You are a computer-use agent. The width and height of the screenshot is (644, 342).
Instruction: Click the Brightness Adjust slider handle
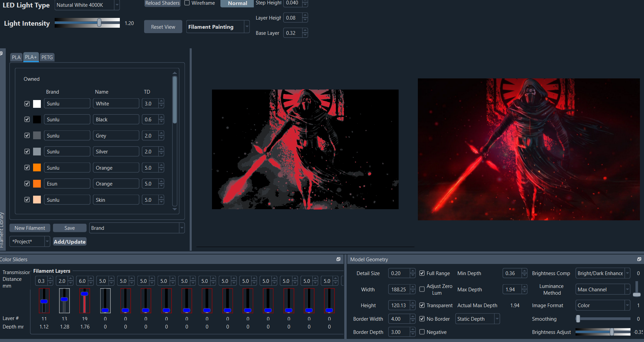612,332
